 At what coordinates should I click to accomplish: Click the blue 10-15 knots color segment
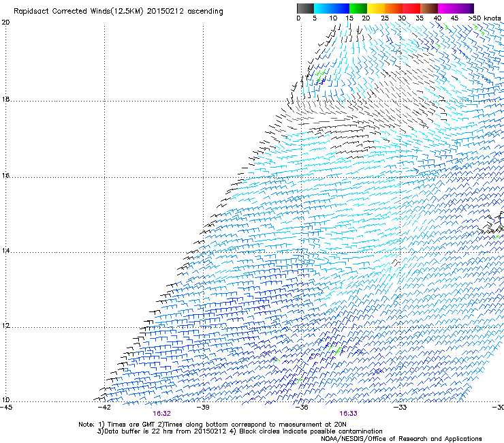click(341, 8)
